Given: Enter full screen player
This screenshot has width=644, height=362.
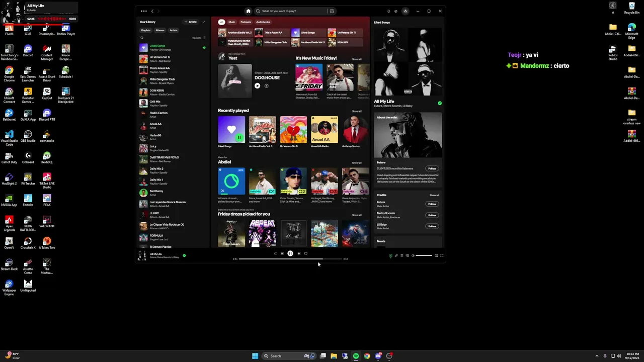Looking at the screenshot, I should tap(442, 255).
